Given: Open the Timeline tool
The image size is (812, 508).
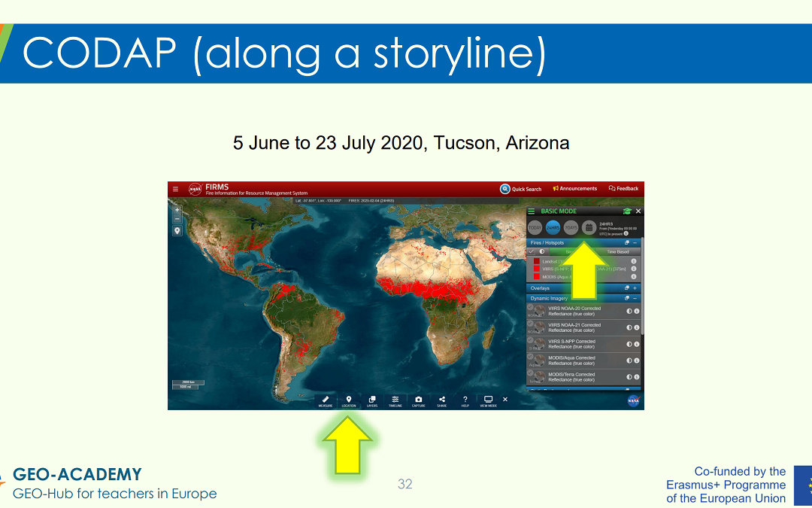Looking at the screenshot, I should (x=395, y=401).
